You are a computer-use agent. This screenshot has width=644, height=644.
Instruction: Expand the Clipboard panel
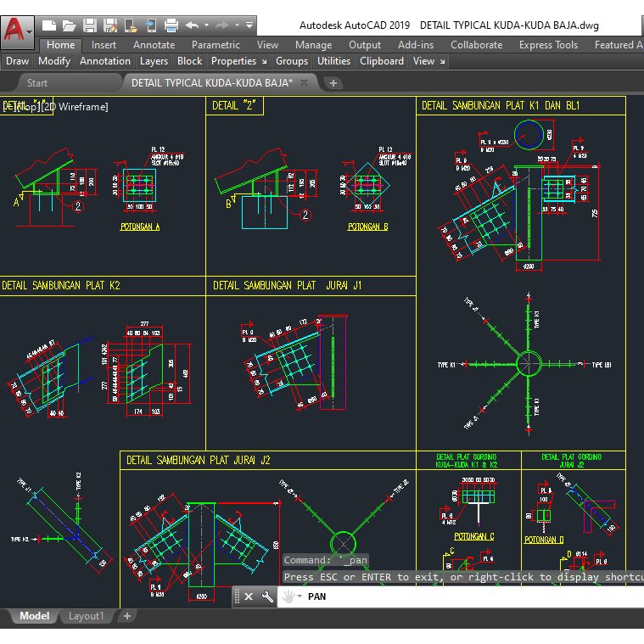click(382, 61)
